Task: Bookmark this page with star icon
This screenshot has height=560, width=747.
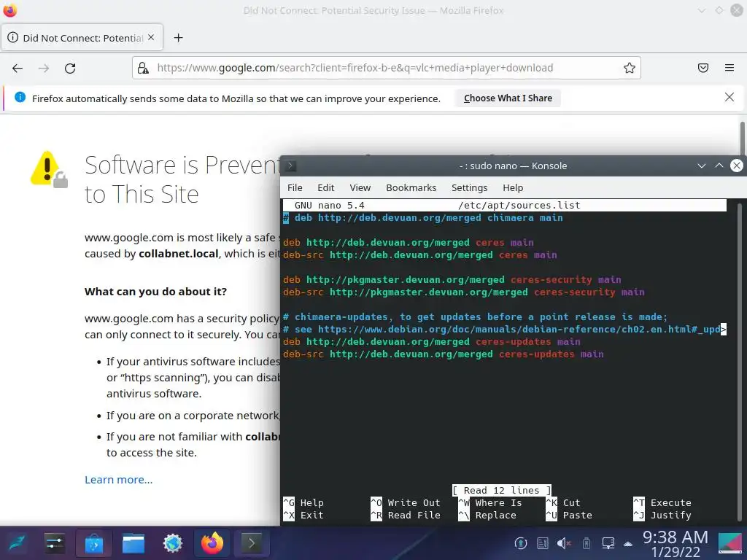Action: 630,68
